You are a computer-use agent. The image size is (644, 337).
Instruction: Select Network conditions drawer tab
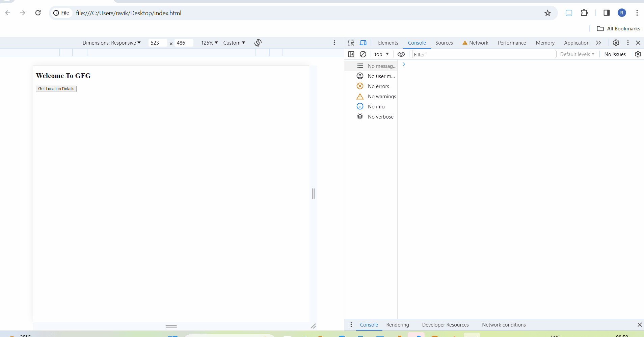pyautogui.click(x=504, y=325)
